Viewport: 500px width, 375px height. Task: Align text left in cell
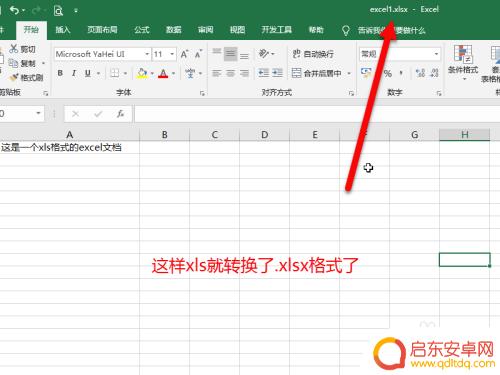pyautogui.click(x=217, y=73)
